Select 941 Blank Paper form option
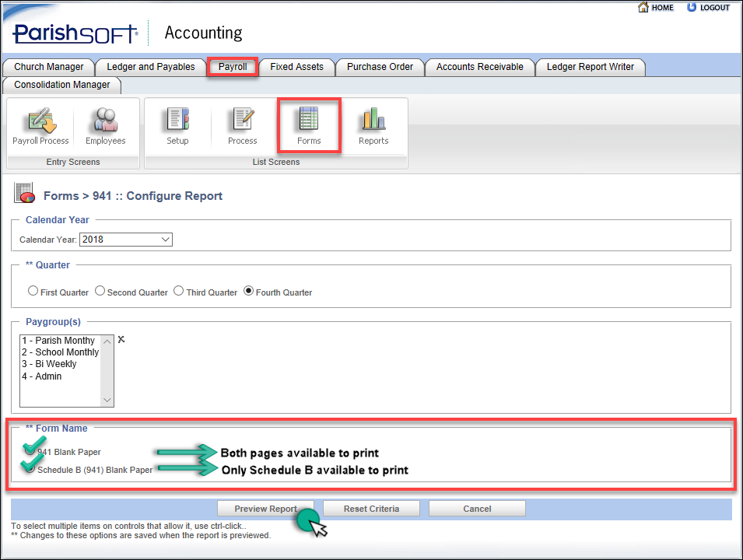 coord(30,450)
